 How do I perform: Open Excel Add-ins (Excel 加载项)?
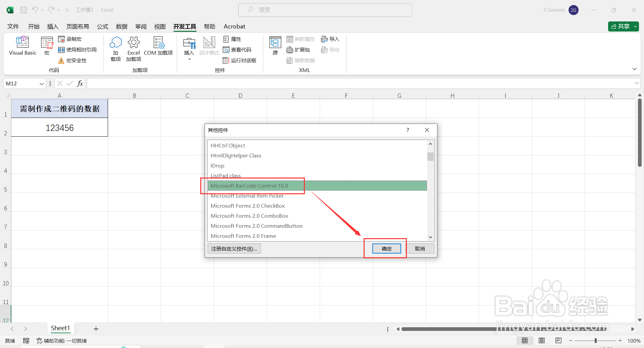[133, 49]
